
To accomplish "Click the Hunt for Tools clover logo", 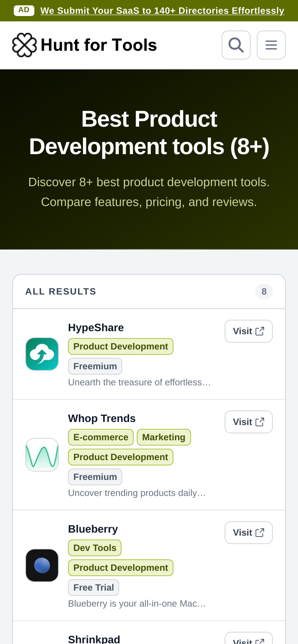I will (24, 45).
